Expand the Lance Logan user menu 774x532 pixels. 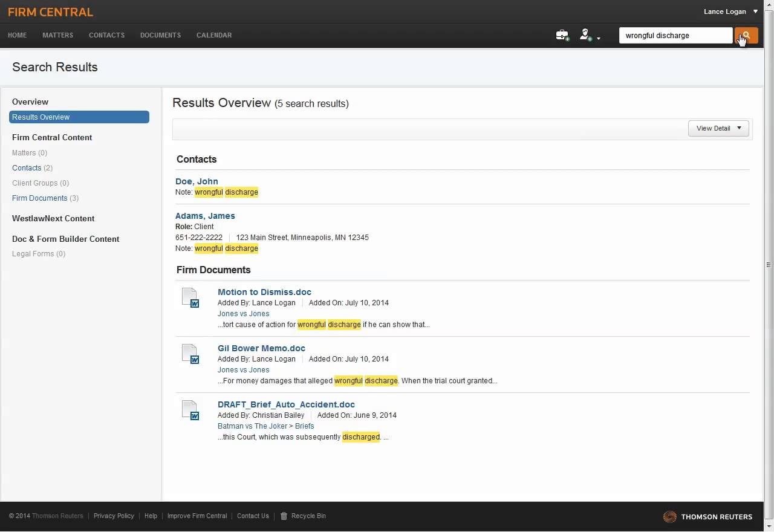point(755,11)
